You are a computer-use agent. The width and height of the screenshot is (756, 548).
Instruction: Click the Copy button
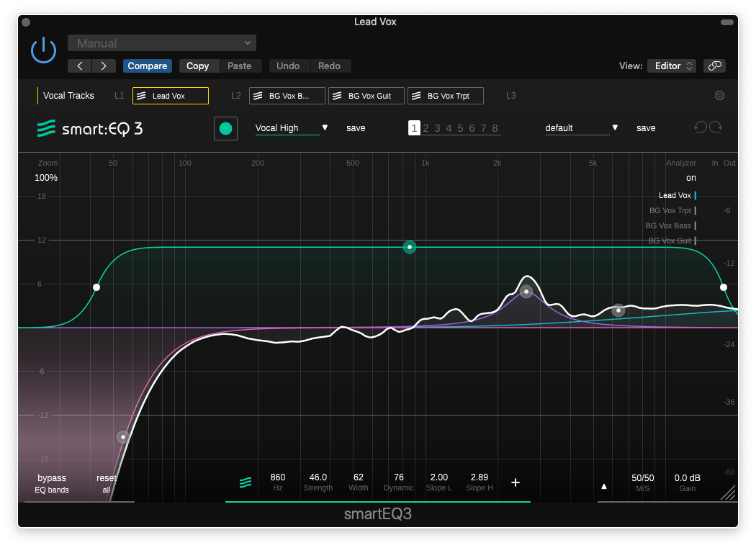click(x=198, y=66)
